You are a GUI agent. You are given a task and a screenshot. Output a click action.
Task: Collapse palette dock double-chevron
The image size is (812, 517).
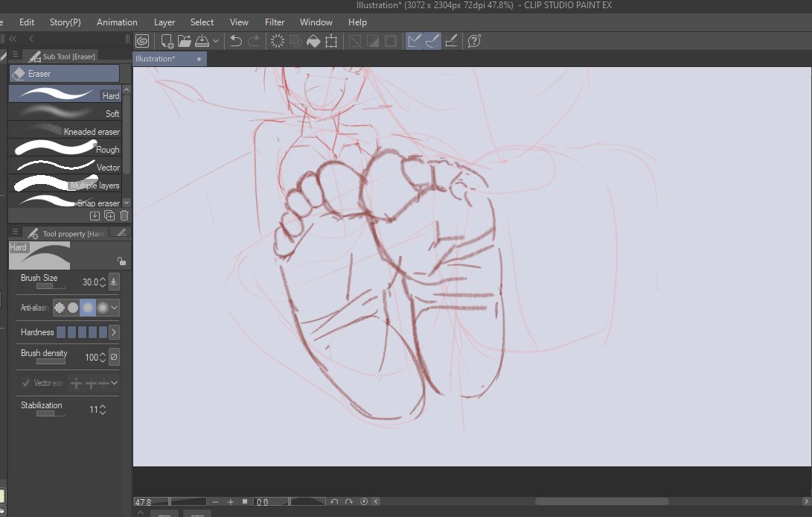point(13,39)
